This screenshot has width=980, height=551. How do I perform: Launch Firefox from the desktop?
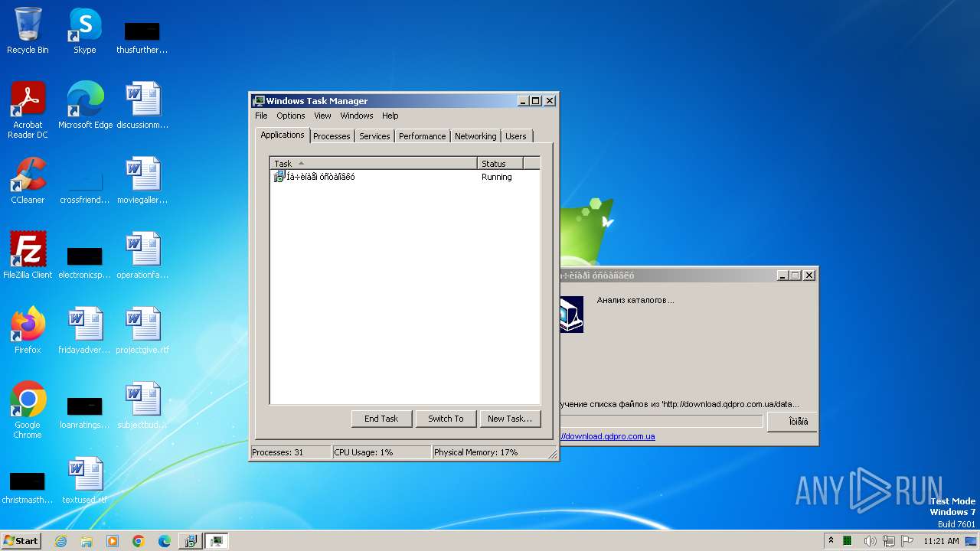pyautogui.click(x=28, y=331)
